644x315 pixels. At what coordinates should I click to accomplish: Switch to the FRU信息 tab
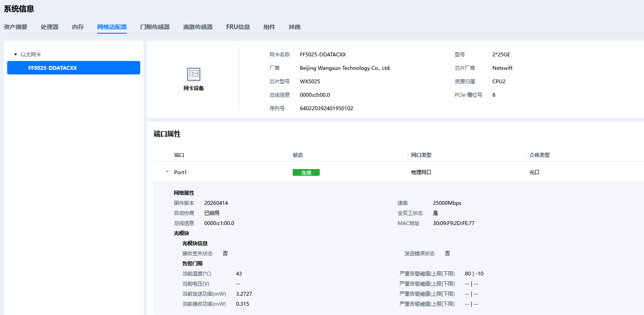(x=238, y=27)
